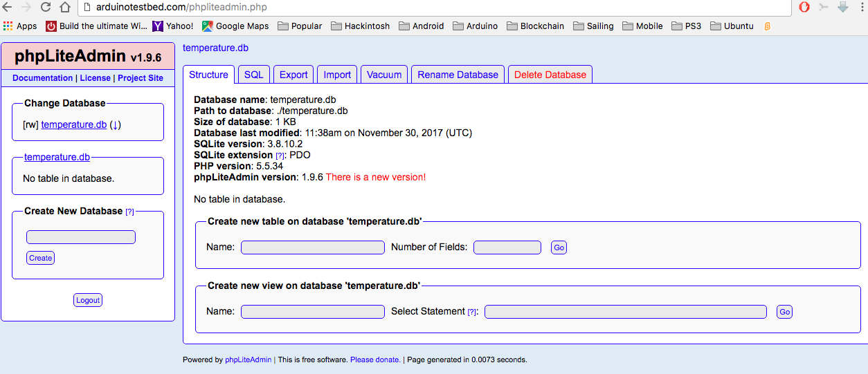Open the Yahoo! bookmark
The width and height of the screenshot is (868, 374).
click(173, 26)
